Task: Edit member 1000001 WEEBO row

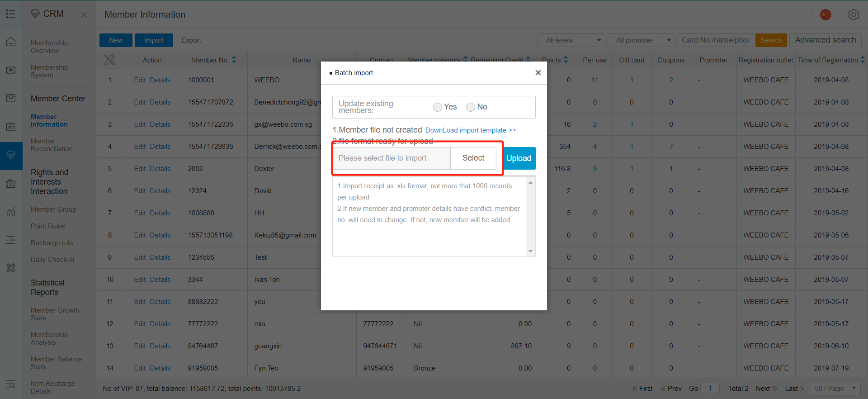Action: pos(140,80)
